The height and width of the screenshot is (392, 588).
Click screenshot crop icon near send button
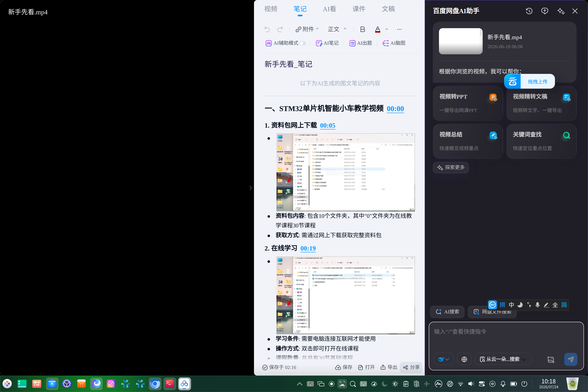click(x=551, y=360)
